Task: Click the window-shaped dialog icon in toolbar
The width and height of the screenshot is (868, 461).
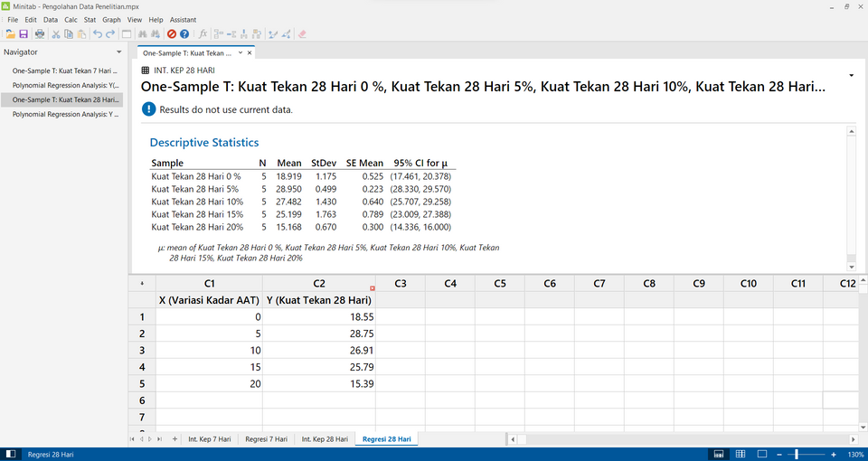Action: coord(127,33)
